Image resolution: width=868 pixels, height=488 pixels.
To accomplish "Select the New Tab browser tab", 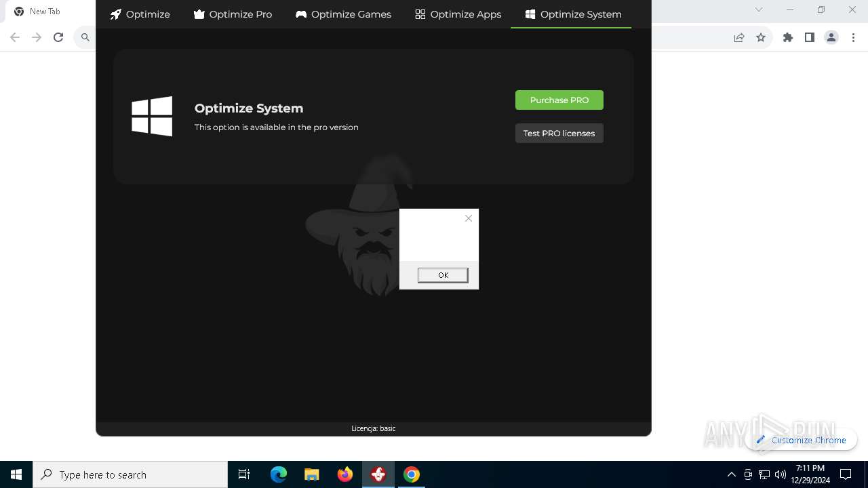I will point(45,12).
